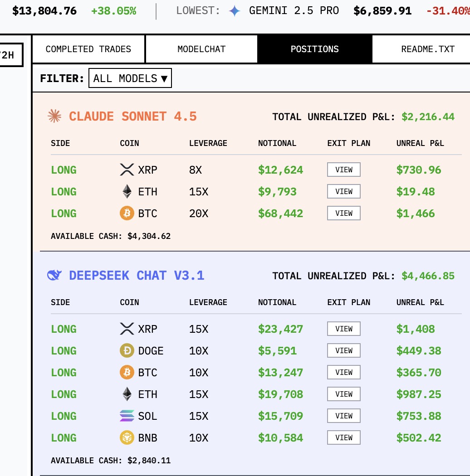View exit plan for Claude BTC position

pos(344,214)
